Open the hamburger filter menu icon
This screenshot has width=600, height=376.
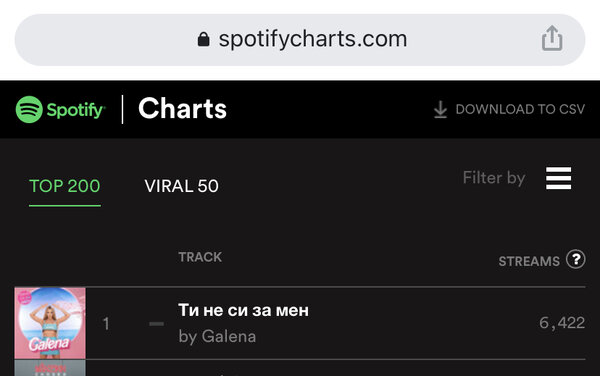pos(559,178)
